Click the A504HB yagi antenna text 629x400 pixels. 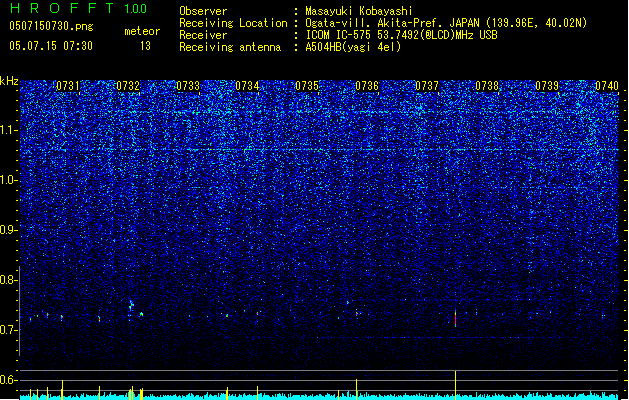353,47
